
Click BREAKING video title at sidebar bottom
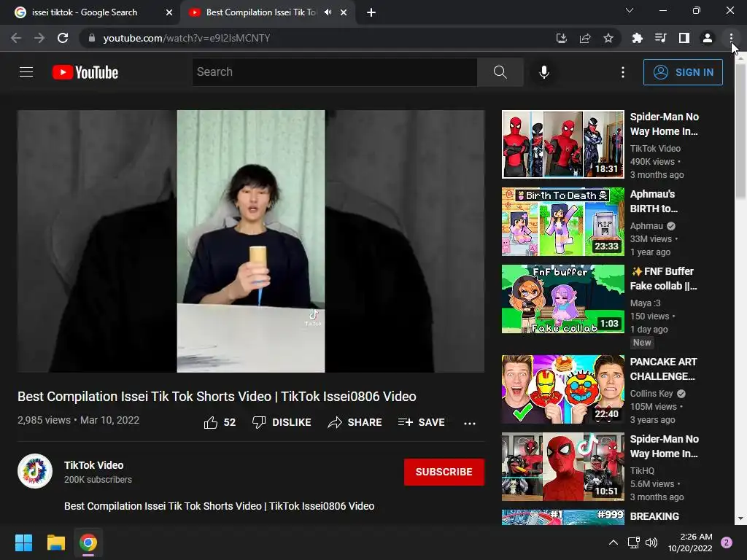(x=654, y=516)
